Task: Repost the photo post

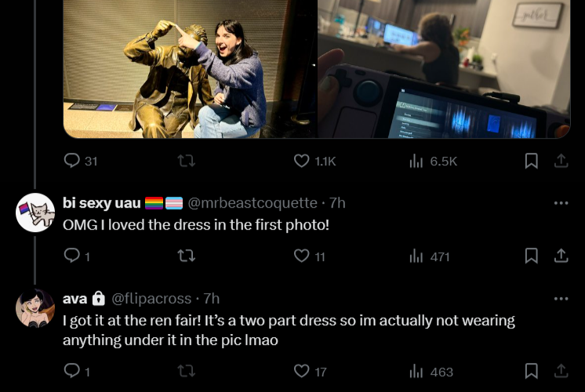Action: 186,162
